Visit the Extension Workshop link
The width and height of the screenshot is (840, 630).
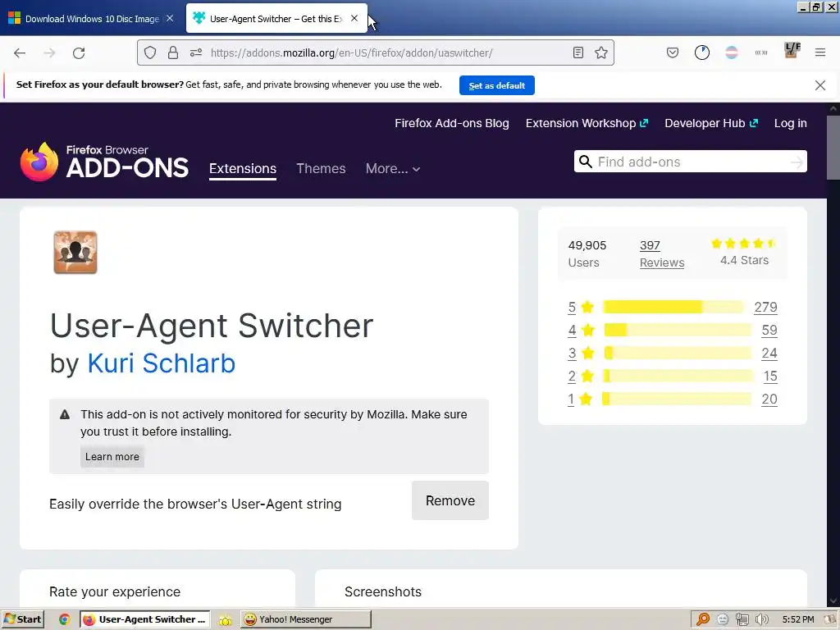[587, 123]
